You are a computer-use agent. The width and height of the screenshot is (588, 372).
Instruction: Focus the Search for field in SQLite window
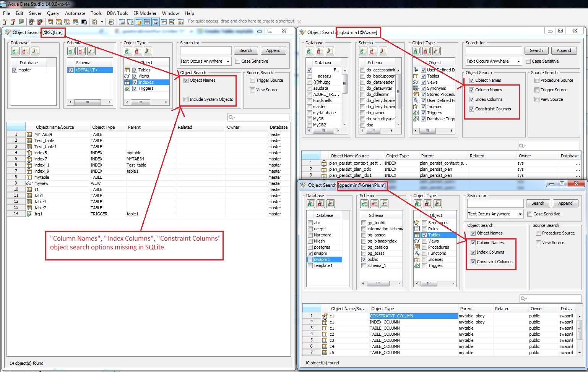[x=206, y=50]
